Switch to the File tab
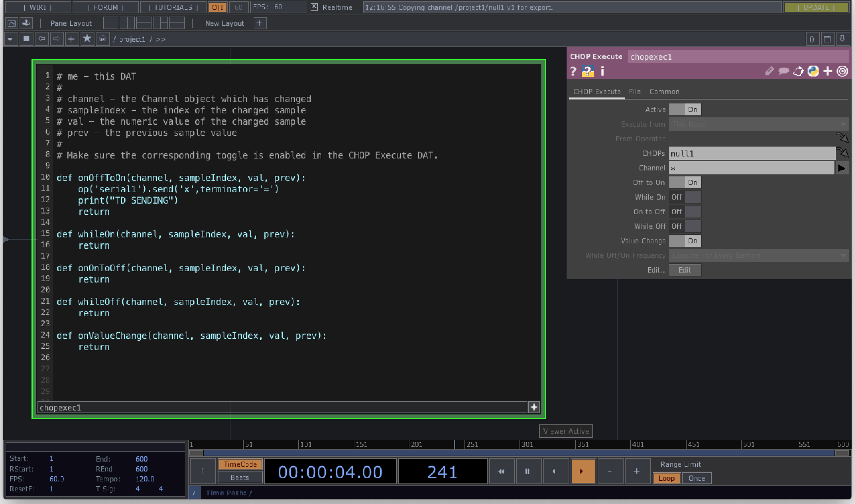Image resolution: width=855 pixels, height=504 pixels. [635, 92]
